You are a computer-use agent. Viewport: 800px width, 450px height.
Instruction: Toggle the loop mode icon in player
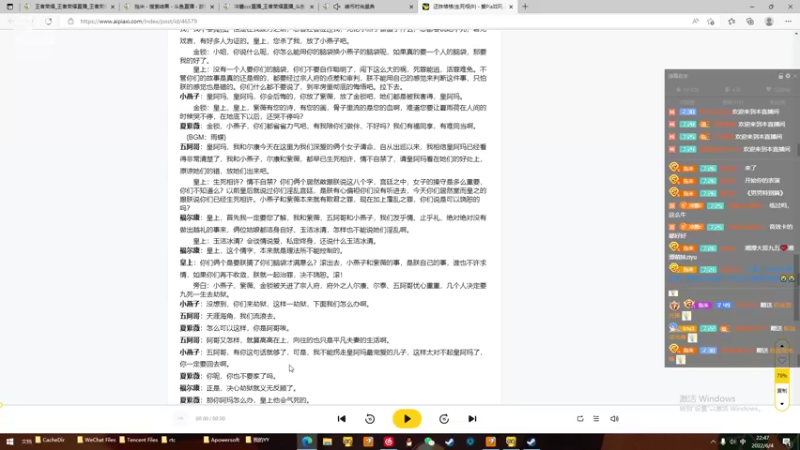point(580,419)
